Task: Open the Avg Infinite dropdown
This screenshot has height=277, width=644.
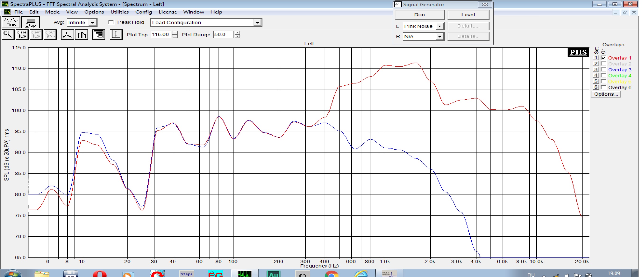Action: click(x=93, y=23)
